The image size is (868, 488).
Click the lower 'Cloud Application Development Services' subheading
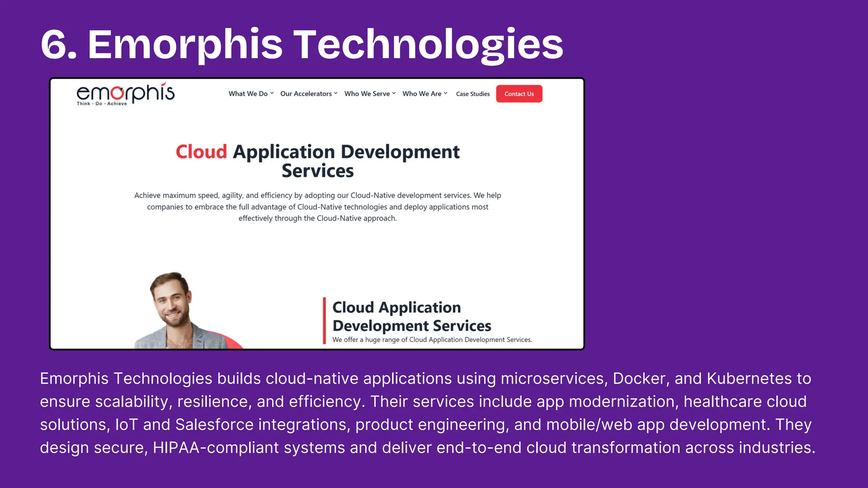412,316
